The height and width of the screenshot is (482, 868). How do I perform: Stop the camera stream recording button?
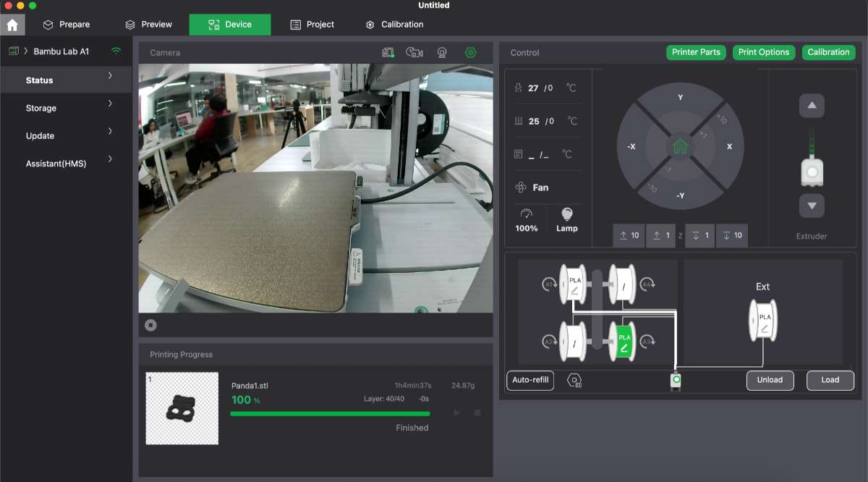click(x=150, y=325)
